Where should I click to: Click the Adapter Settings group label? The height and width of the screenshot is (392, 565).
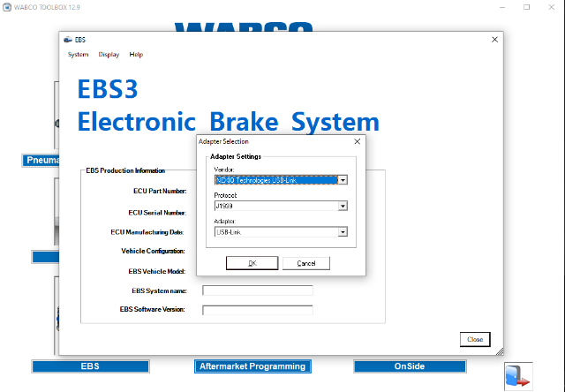[x=236, y=156]
